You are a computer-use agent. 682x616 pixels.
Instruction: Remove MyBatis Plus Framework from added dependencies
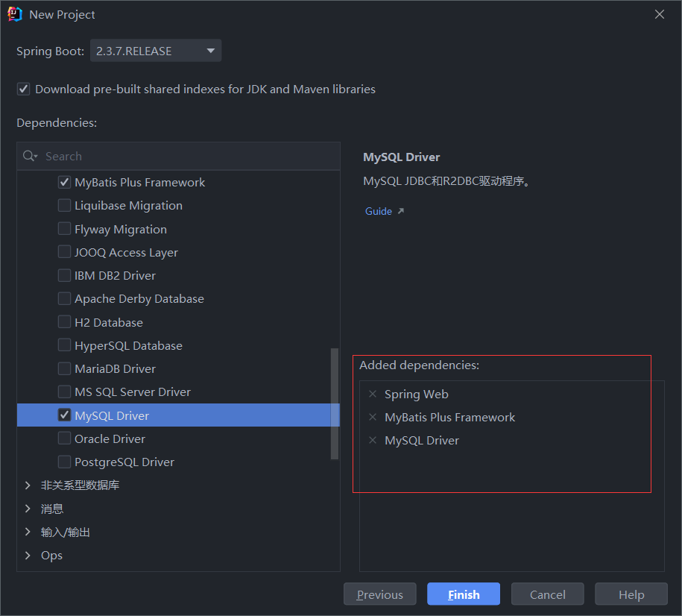(373, 417)
